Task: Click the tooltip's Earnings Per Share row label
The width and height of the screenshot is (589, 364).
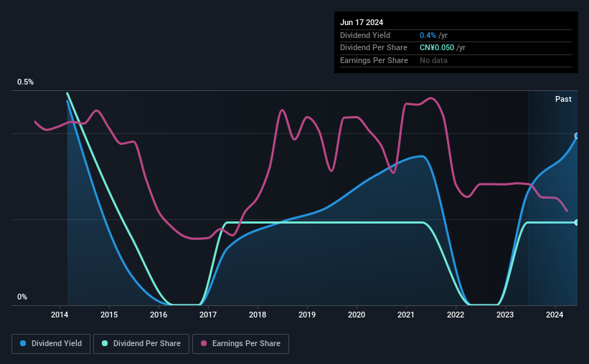Action: (374, 60)
